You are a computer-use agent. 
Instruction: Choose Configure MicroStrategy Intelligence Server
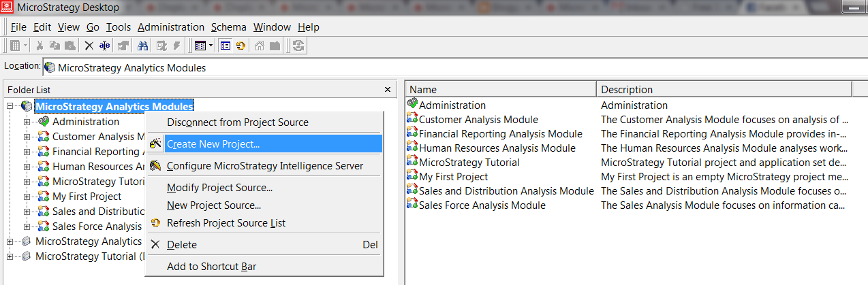point(265,165)
